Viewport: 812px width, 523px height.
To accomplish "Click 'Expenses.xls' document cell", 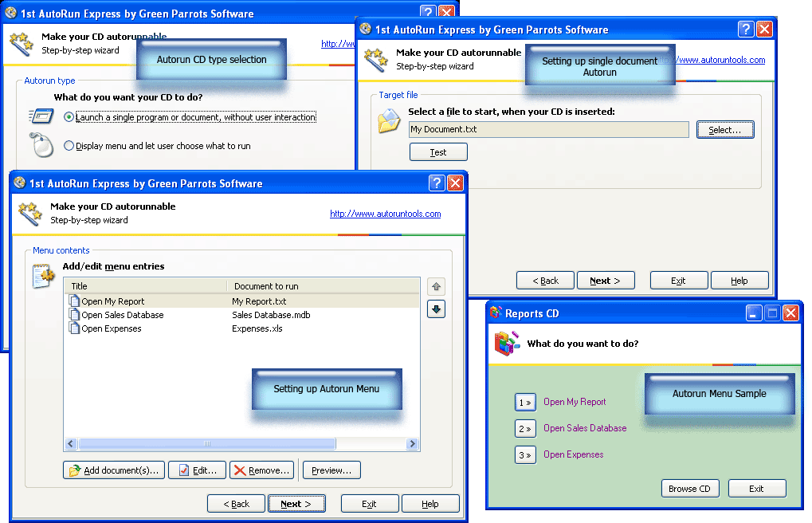I will [x=257, y=328].
